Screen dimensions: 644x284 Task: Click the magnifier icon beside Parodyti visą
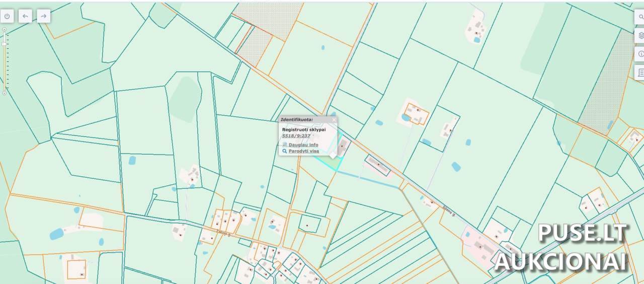(x=284, y=151)
